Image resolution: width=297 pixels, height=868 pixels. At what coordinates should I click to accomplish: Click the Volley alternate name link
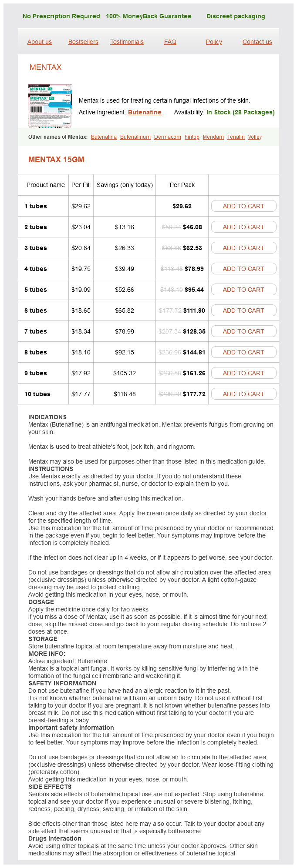(255, 137)
